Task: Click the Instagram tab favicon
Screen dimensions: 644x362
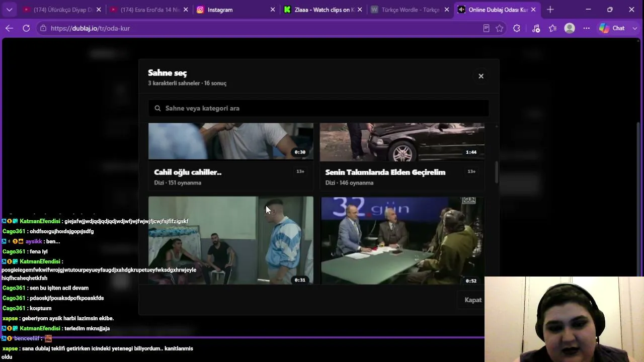Action: pyautogui.click(x=200, y=10)
